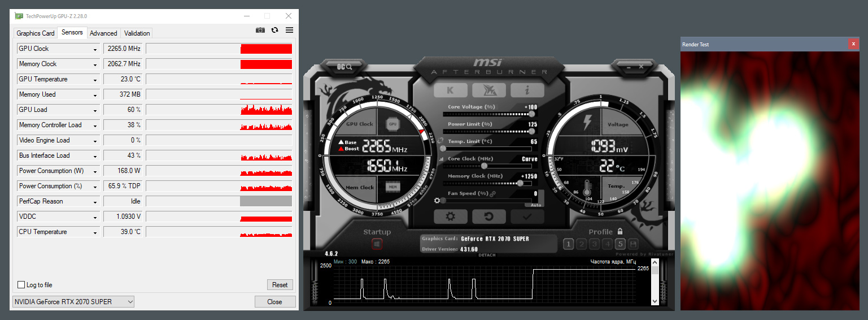
Task: Toggle fan speed Auto button
Action: point(536,205)
